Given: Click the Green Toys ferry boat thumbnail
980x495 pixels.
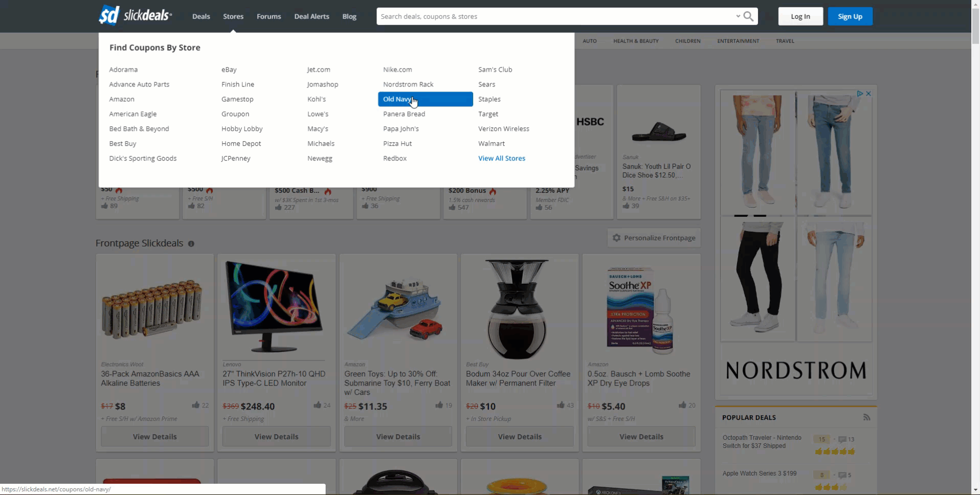Looking at the screenshot, I should point(398,310).
